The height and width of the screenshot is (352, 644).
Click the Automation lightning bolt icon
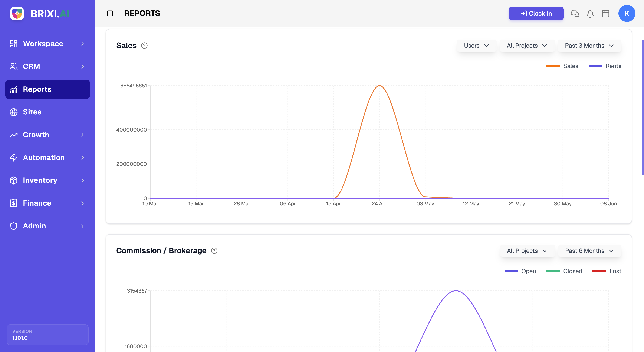[13, 158]
